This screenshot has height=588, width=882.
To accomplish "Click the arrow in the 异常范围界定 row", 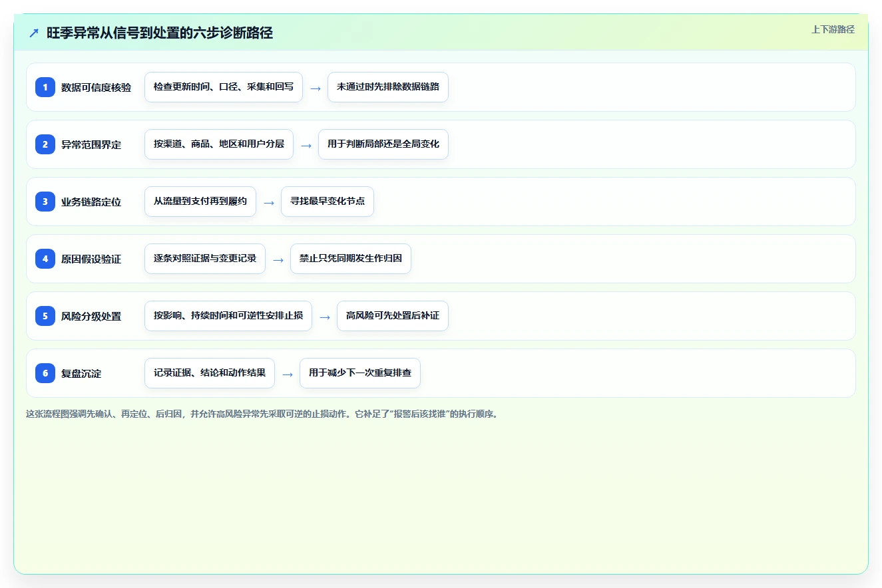I will tap(306, 145).
